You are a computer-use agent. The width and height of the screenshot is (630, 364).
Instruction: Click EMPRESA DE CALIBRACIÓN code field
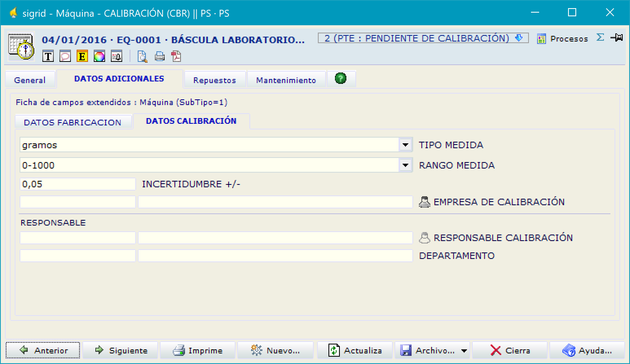(78, 202)
